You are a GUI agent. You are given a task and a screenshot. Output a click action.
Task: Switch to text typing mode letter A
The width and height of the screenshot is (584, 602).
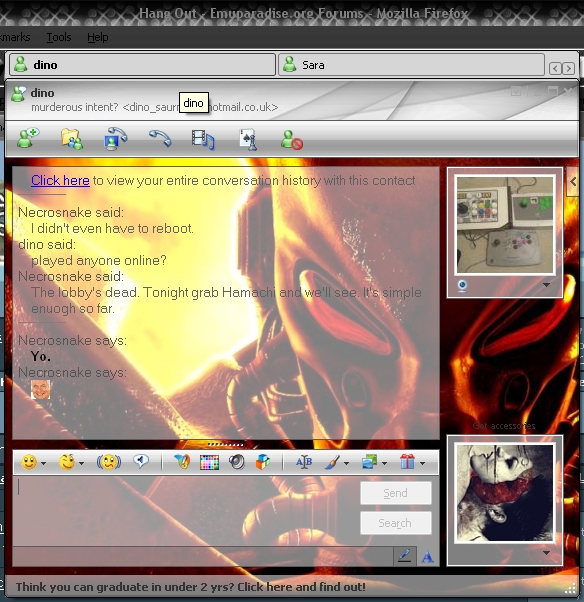428,556
